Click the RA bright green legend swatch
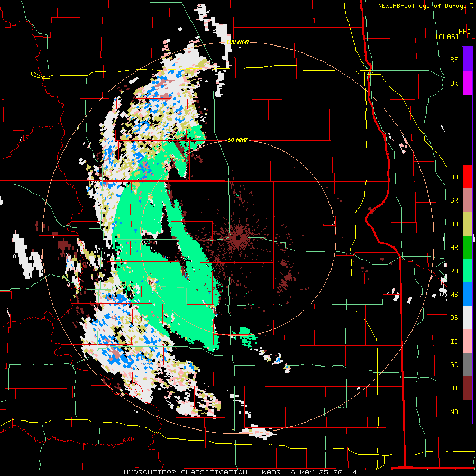Viewport: 476px width, 476px height. click(x=467, y=271)
